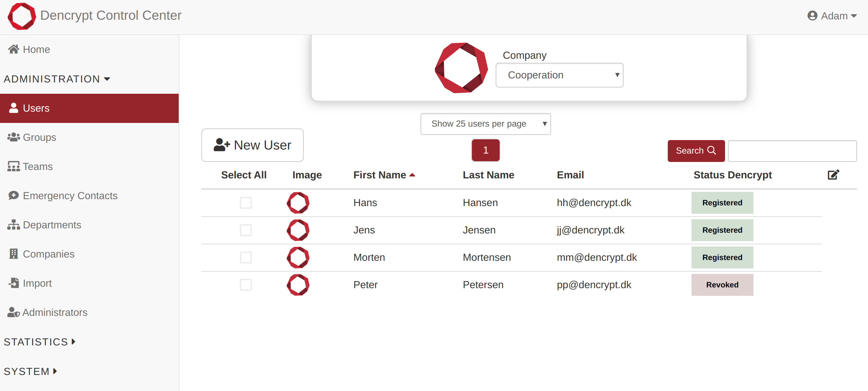Screen dimensions: 868x391
Task: Click into the search text field
Action: click(x=792, y=151)
